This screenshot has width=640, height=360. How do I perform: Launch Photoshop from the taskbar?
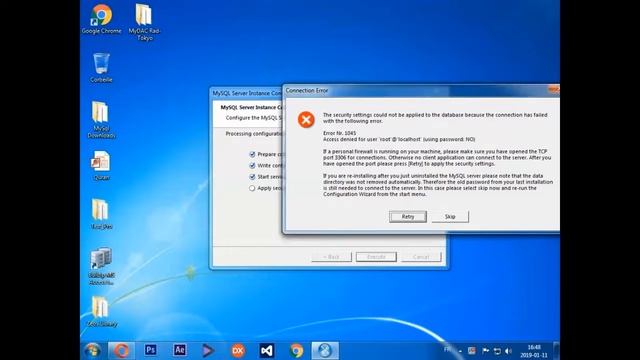point(150,350)
